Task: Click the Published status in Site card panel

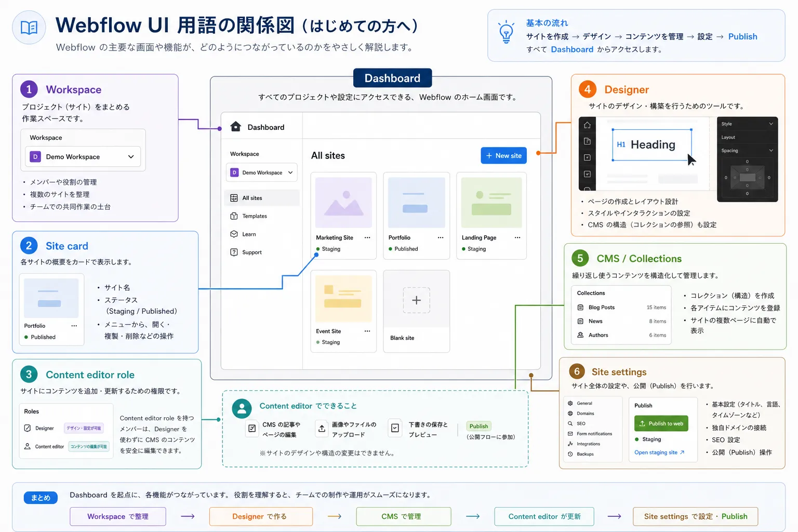Action: 40,337
